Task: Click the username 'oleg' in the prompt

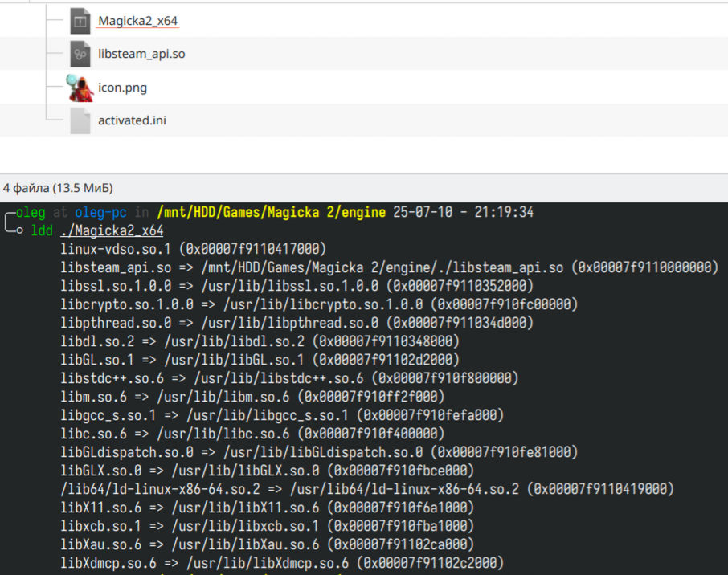Action: (x=31, y=212)
